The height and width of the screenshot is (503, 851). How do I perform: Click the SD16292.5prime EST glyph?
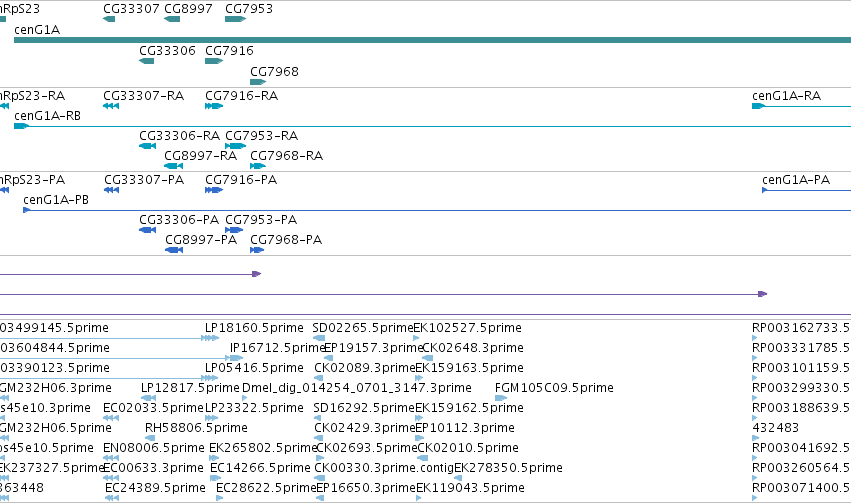pos(318,418)
